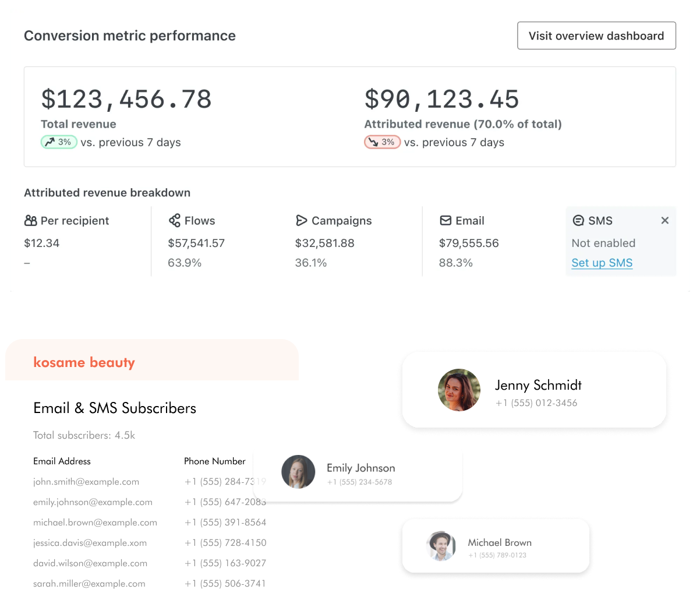Screen dimensions: 700x614
Task: Click the kosame beauty brand header
Action: pos(84,362)
